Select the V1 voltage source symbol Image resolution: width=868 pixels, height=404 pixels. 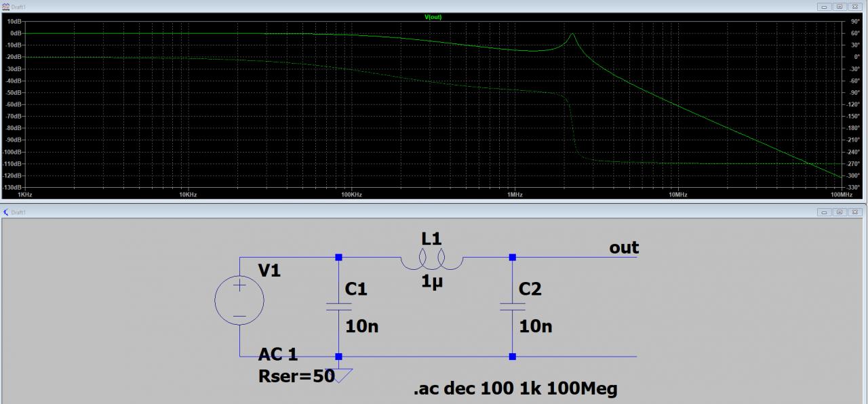click(x=239, y=302)
